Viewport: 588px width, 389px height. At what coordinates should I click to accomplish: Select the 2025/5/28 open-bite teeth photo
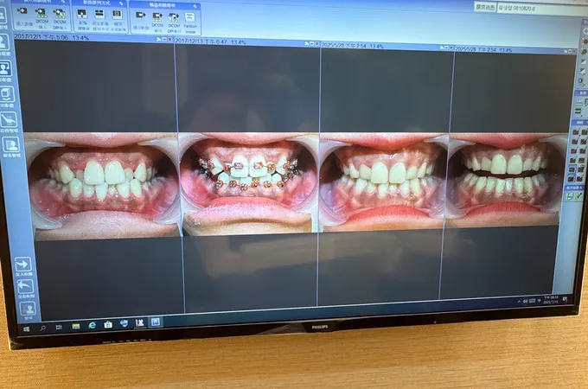506,181
